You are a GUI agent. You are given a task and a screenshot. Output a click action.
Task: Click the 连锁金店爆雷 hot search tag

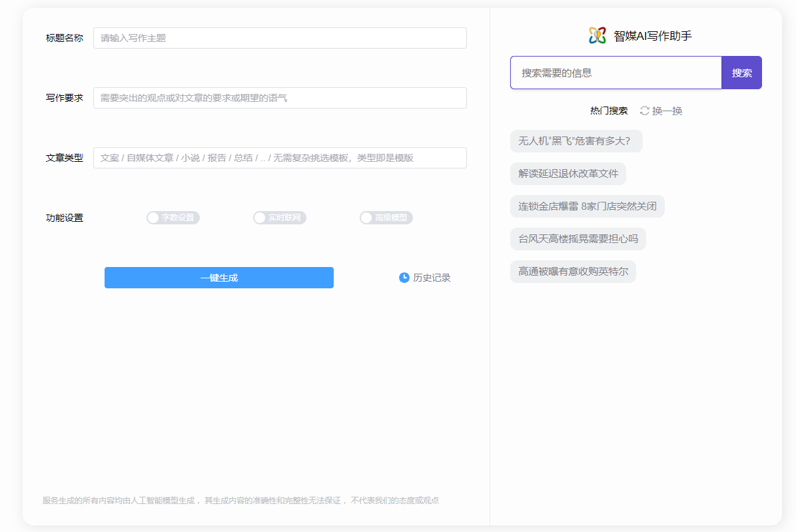click(x=586, y=206)
